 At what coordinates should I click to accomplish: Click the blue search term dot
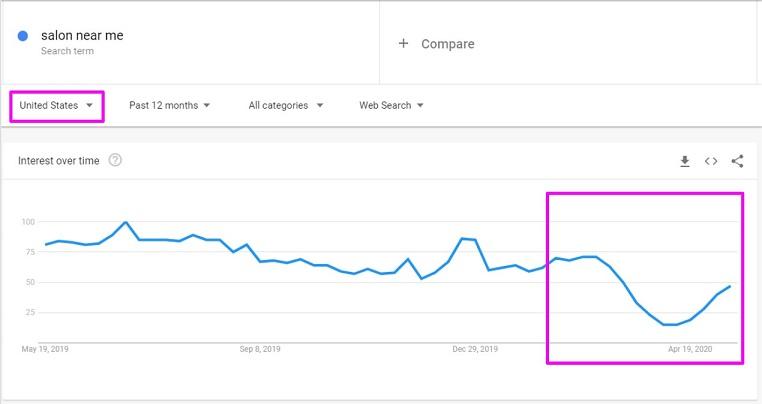(23, 37)
